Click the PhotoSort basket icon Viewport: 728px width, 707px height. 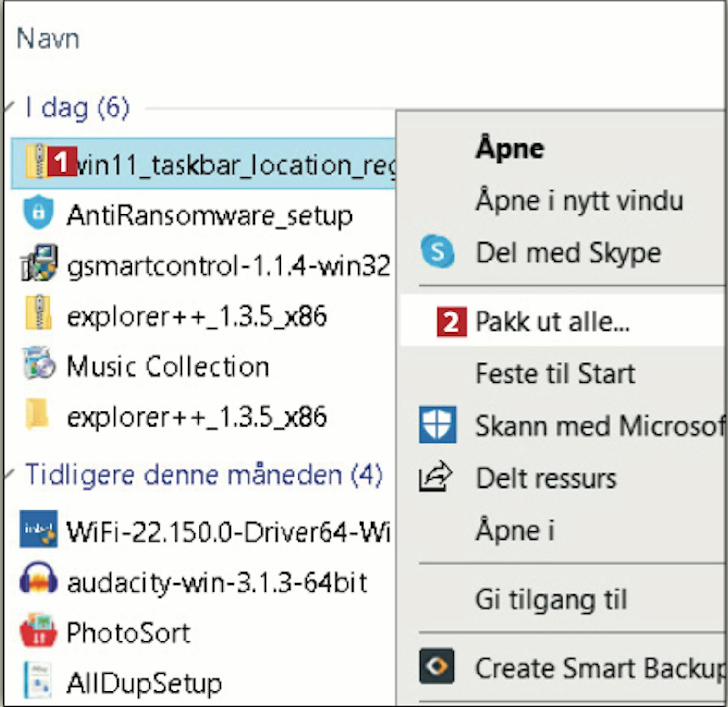tap(38, 631)
